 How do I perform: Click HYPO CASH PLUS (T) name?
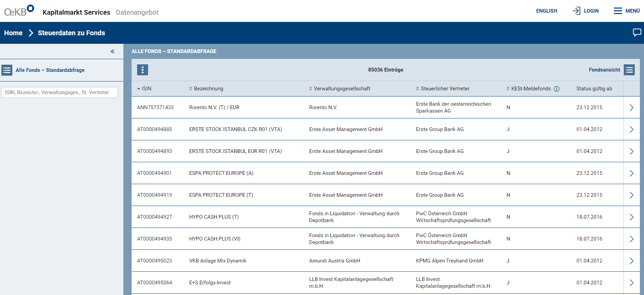point(214,217)
